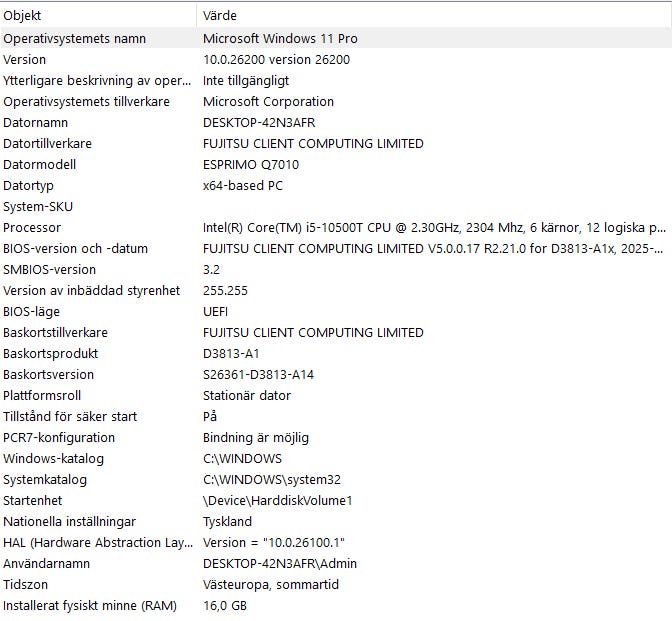Select the ESPRIMO Q7010 value
The image size is (672, 621).
251,165
